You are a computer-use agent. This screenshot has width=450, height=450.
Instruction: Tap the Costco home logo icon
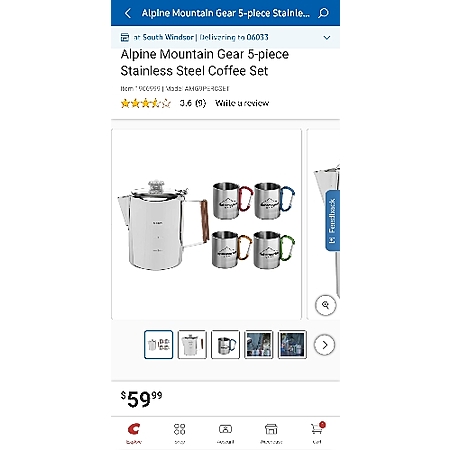pyautogui.click(x=134, y=429)
